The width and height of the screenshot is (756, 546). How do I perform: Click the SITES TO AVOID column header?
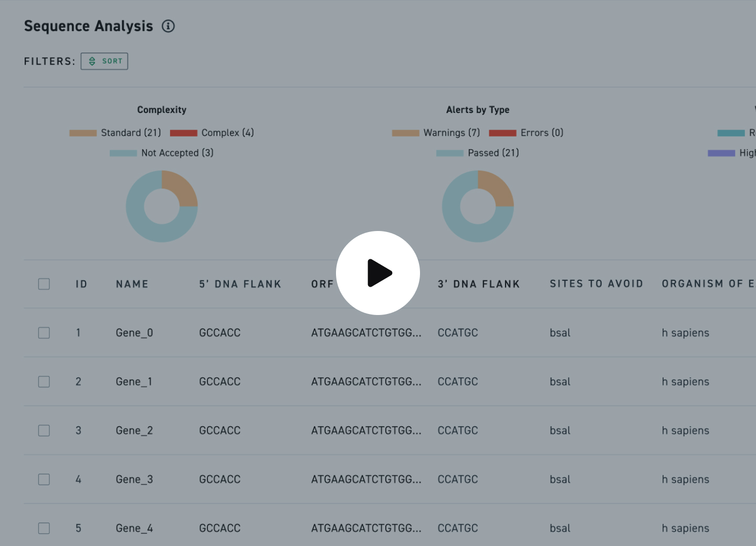click(596, 284)
